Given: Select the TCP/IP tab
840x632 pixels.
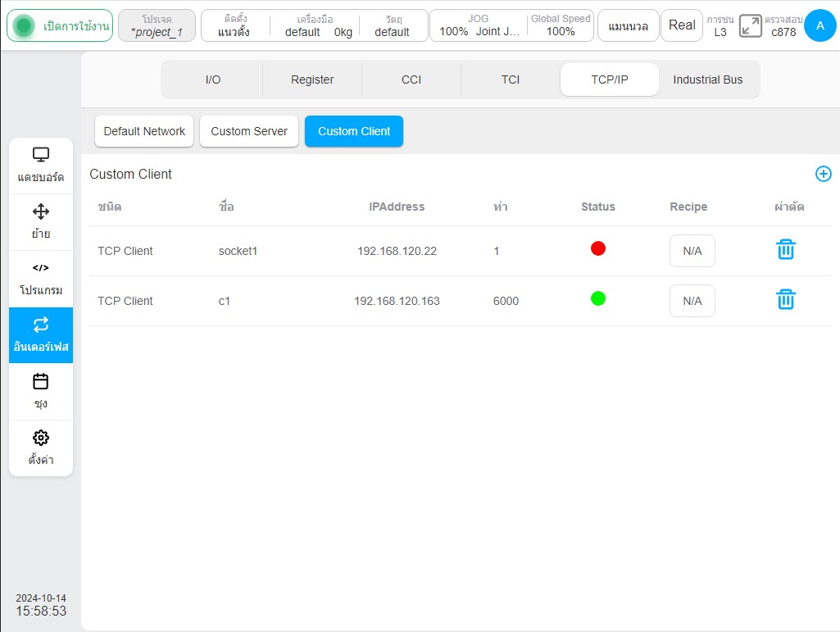Looking at the screenshot, I should tap(610, 80).
